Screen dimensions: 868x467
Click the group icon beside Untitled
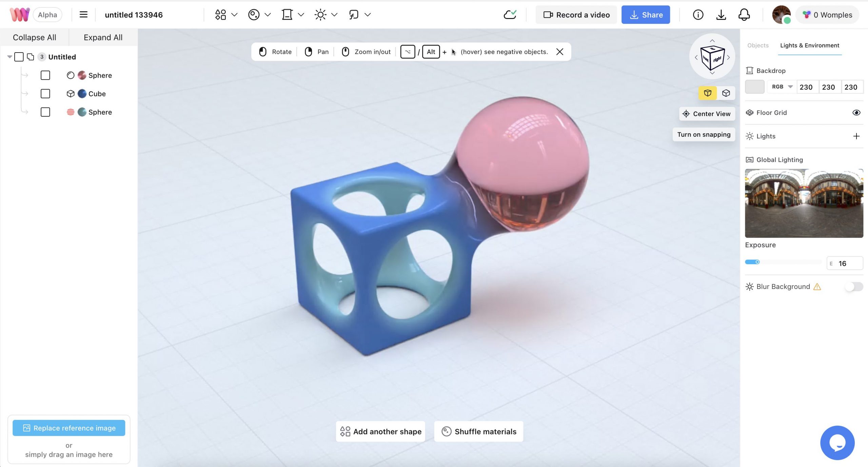coord(31,57)
